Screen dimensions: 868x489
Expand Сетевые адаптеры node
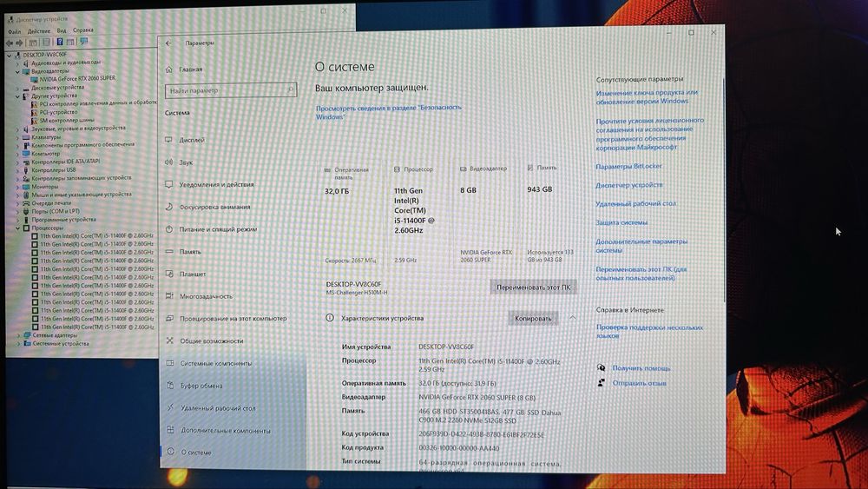[x=18, y=335]
